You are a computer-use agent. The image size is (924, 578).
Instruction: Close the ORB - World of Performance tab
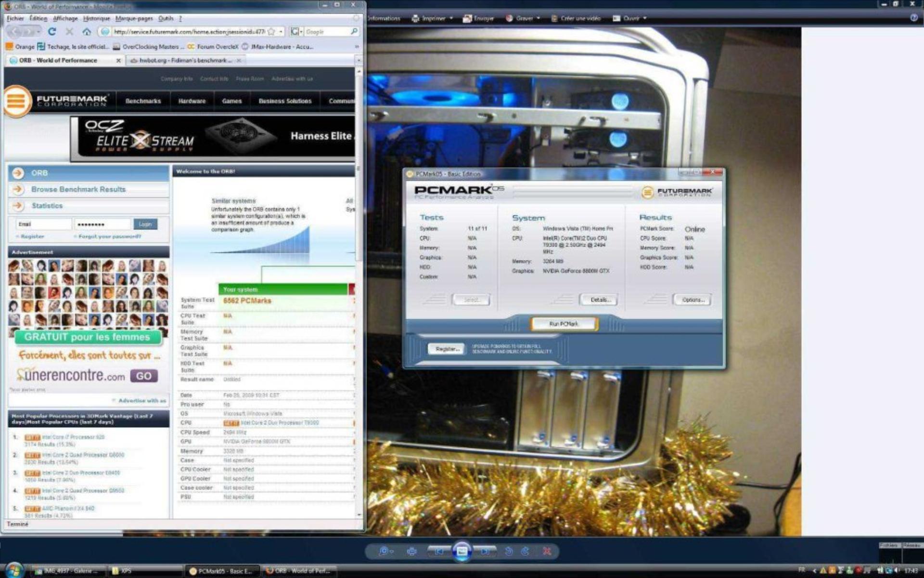[x=118, y=60]
